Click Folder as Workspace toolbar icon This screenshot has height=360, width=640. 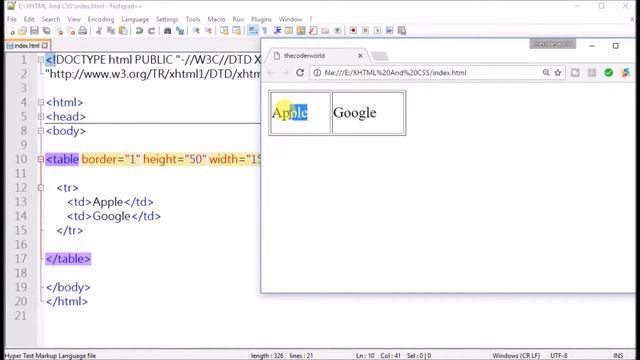[x=325, y=31]
